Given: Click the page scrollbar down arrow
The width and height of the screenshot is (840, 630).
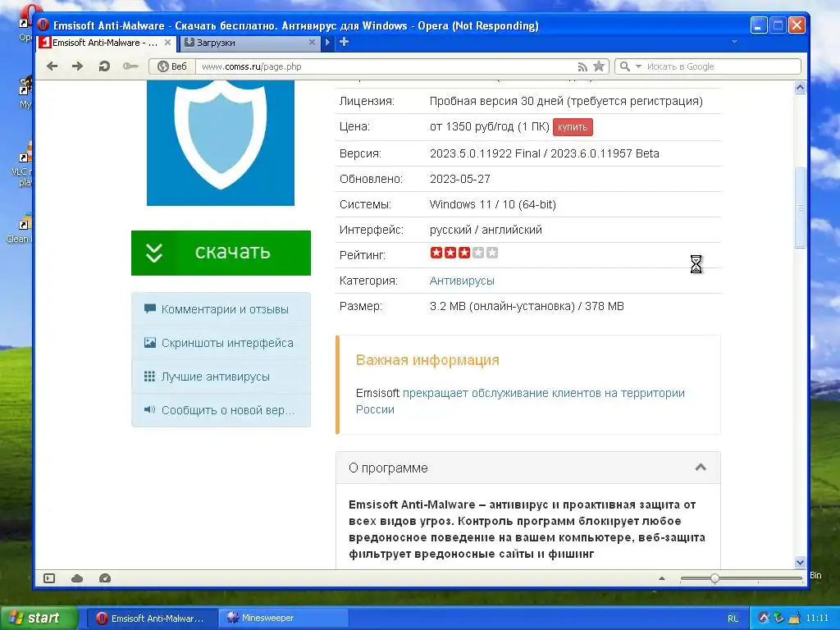Looking at the screenshot, I should 800,563.
